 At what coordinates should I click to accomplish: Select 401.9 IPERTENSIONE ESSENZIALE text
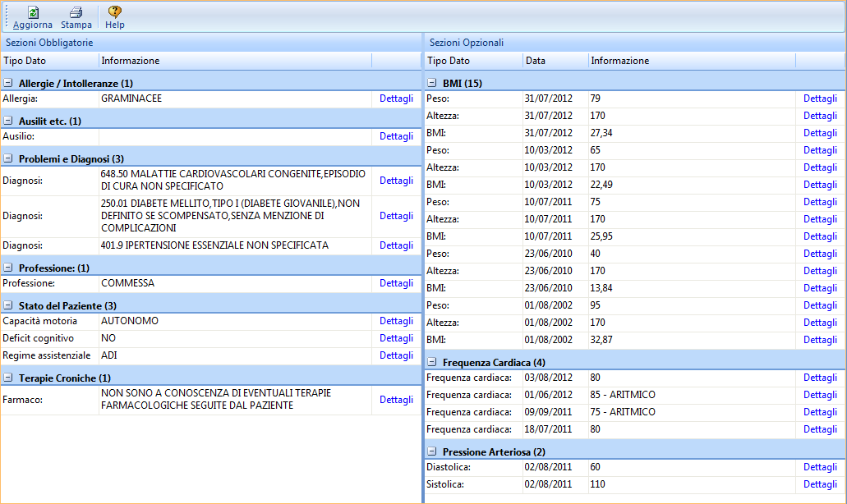(x=214, y=245)
